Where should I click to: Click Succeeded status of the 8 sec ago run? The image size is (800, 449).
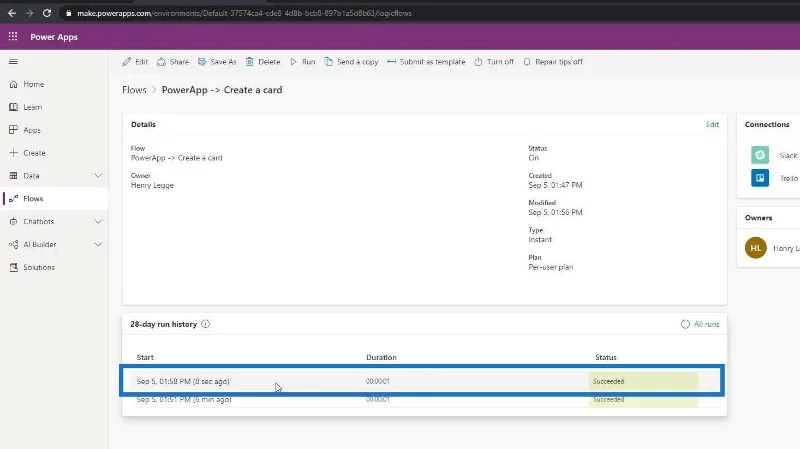click(x=608, y=381)
